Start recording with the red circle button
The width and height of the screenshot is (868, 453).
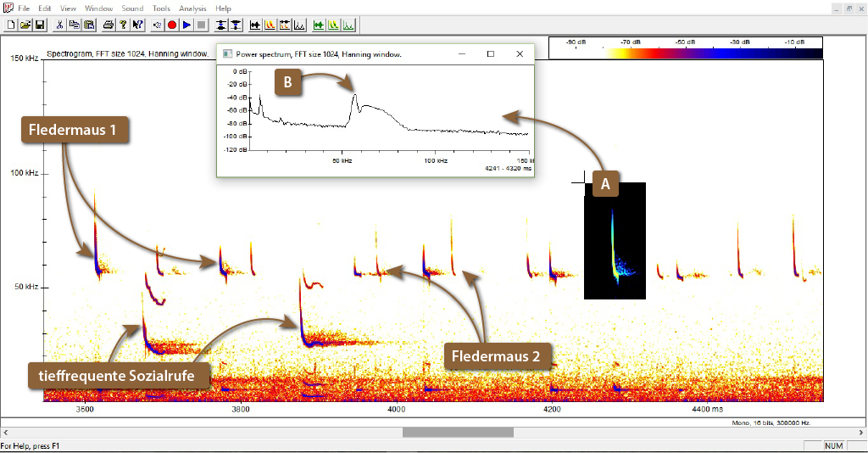coord(172,25)
